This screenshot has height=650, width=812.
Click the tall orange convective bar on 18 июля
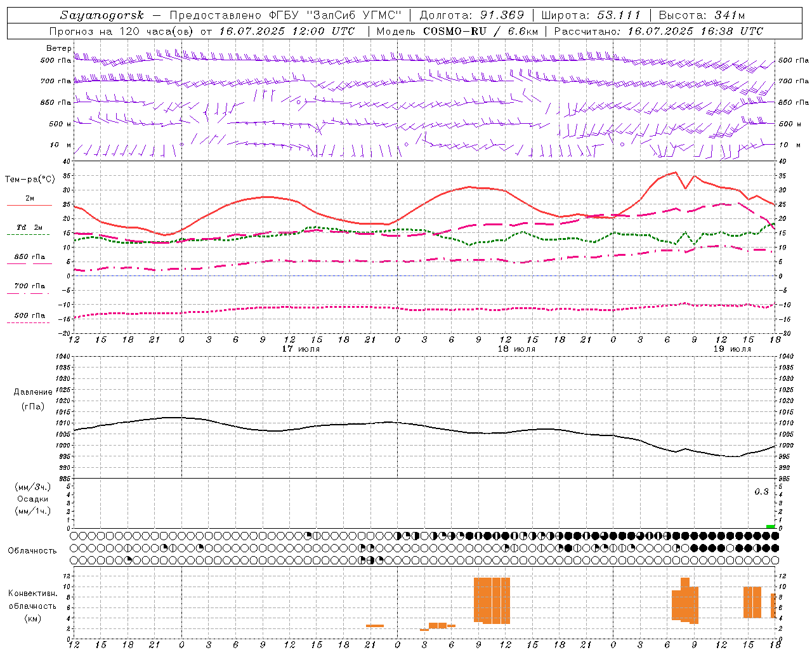(492, 600)
